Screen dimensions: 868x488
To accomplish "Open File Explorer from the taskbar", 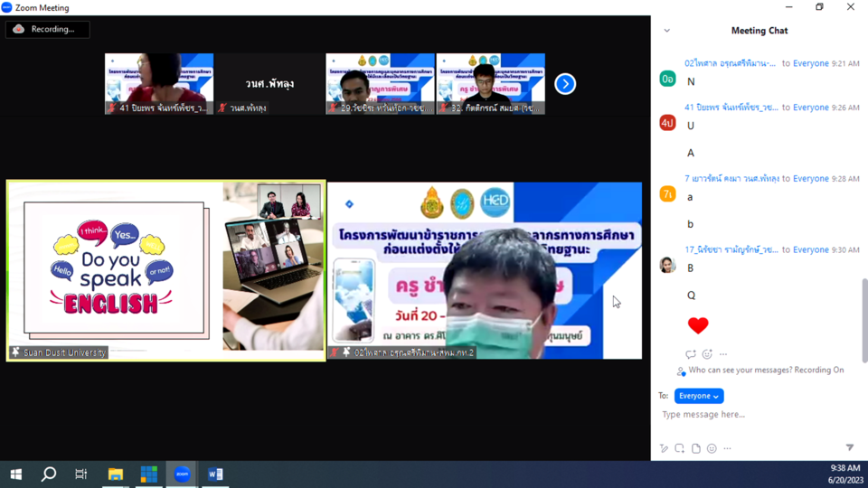I will coord(116,474).
